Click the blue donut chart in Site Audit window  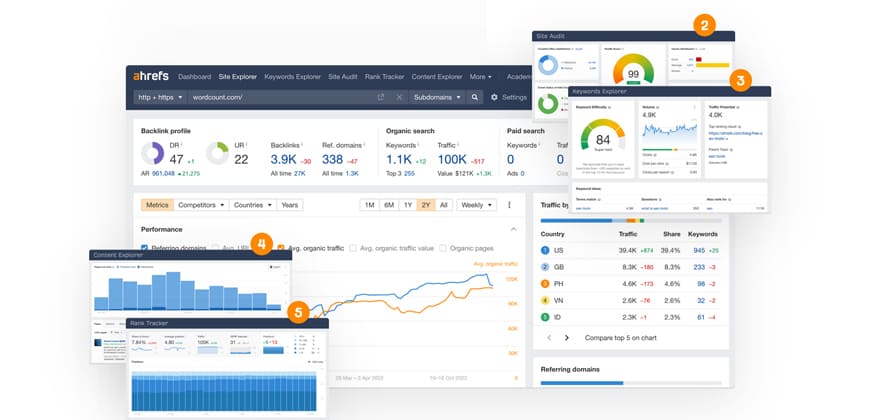(548, 65)
